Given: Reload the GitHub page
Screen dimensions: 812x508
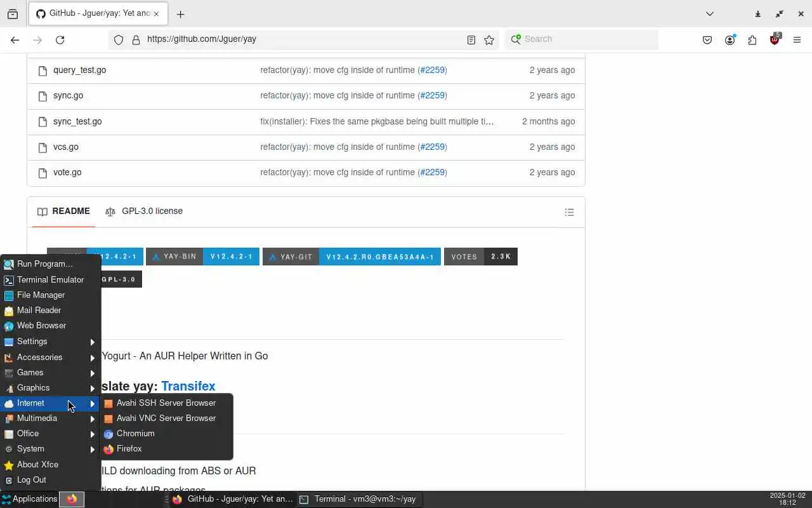Looking at the screenshot, I should (x=60, y=39).
